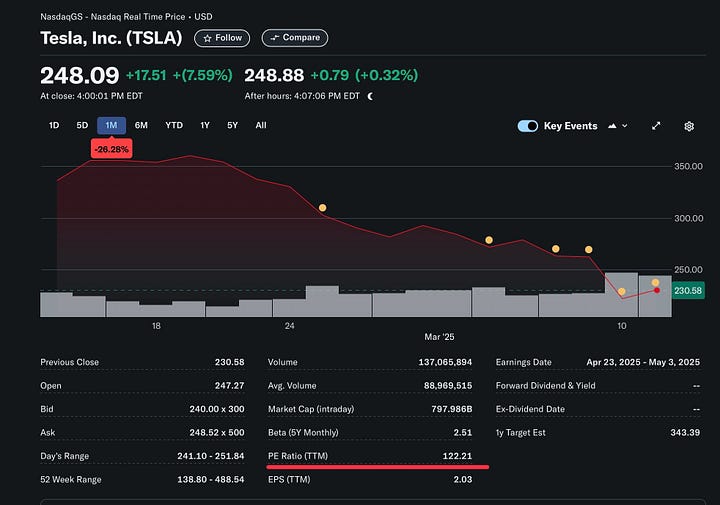Click the At close: 4:00:01 PM EDT timestamp
This screenshot has height=505, width=720.
click(x=91, y=96)
